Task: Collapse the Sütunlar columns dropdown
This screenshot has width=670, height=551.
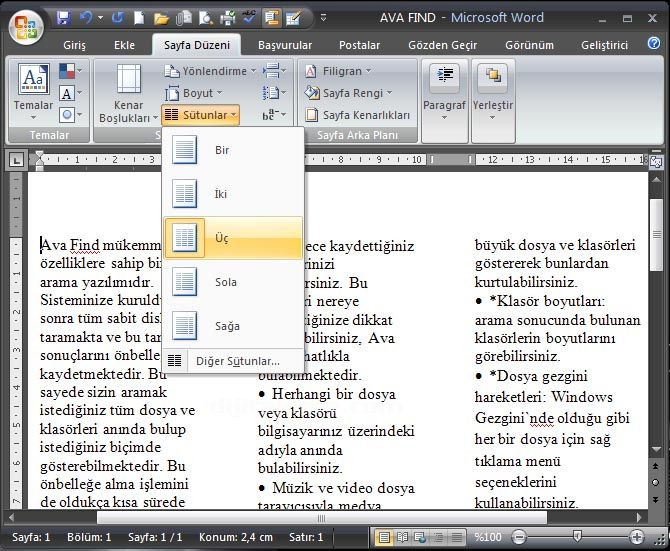Action: (200, 114)
